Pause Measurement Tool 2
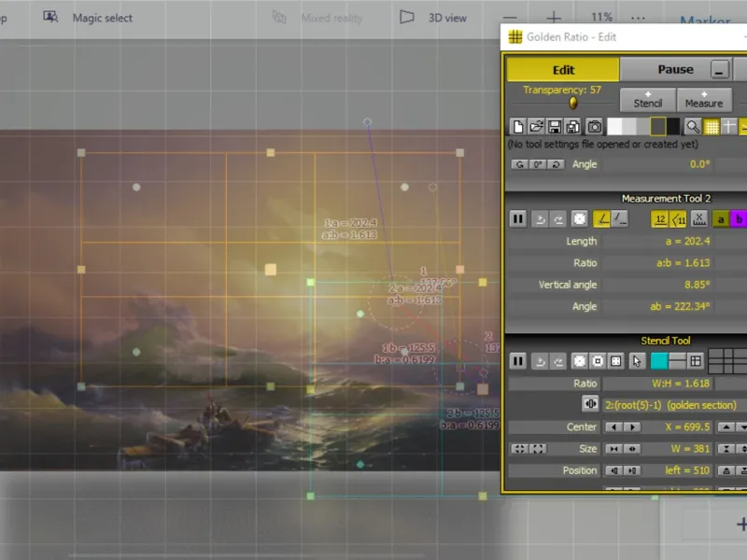This screenshot has height=560, width=747. click(x=518, y=219)
